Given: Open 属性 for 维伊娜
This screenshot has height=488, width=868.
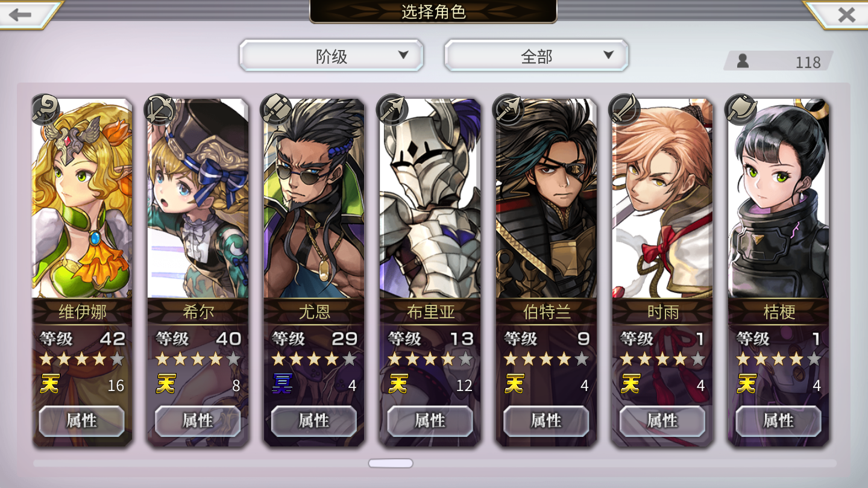Looking at the screenshot, I should [82, 421].
